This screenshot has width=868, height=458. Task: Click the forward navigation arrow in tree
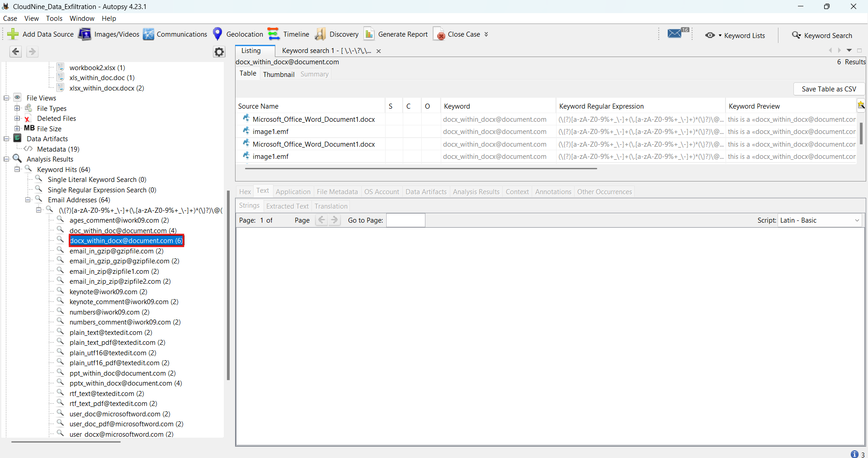[32, 52]
